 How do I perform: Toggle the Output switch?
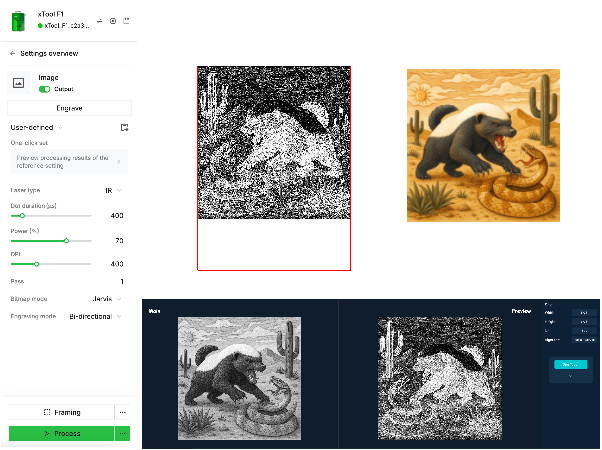click(45, 89)
